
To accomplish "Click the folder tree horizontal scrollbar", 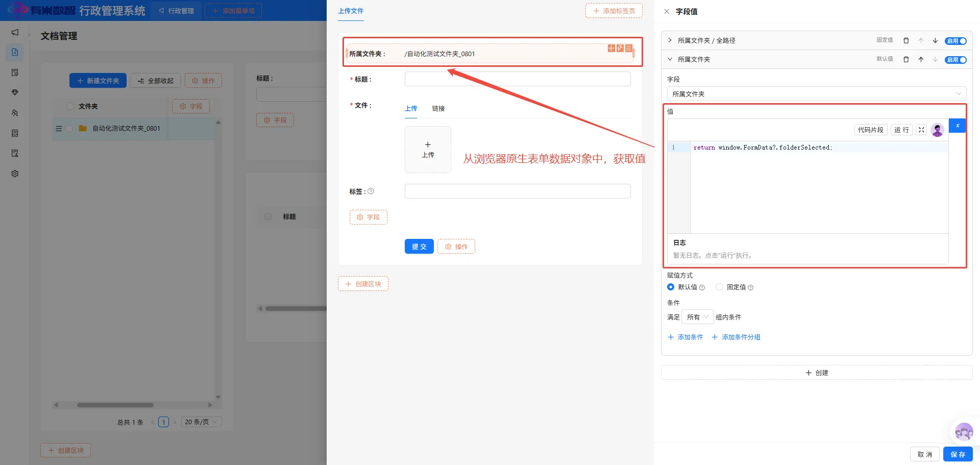I will tap(115, 405).
